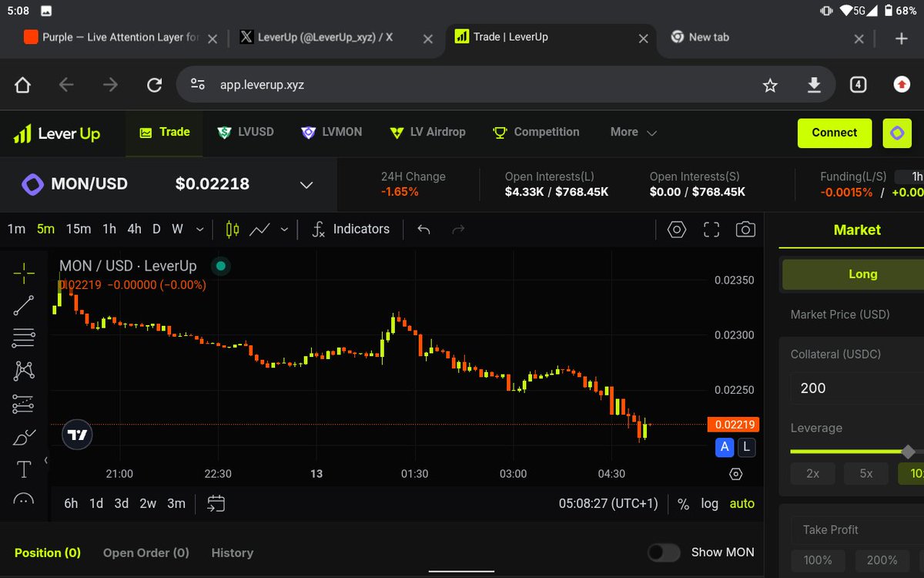The height and width of the screenshot is (578, 924).
Task: Reload the app.leverup.xyz page
Action: click(154, 85)
